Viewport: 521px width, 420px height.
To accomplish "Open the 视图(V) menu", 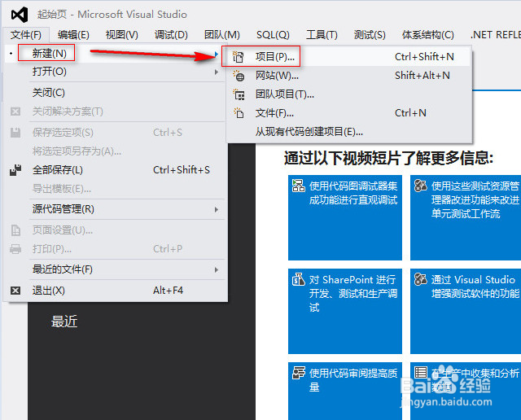I will [x=122, y=34].
